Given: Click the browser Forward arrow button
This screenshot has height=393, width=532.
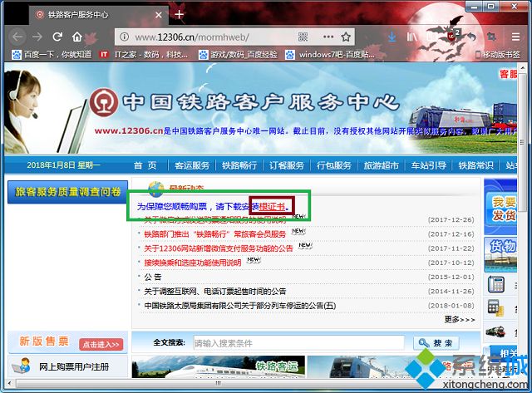Looking at the screenshot, I should 37,37.
